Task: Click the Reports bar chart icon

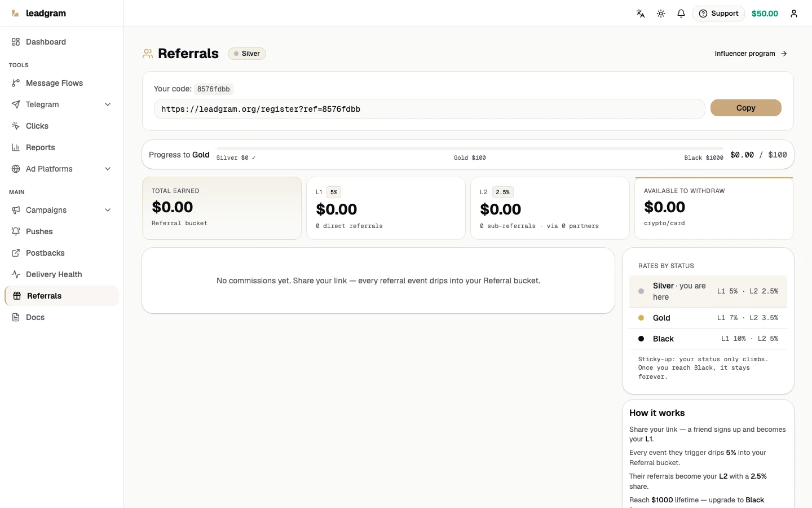Action: (16, 147)
